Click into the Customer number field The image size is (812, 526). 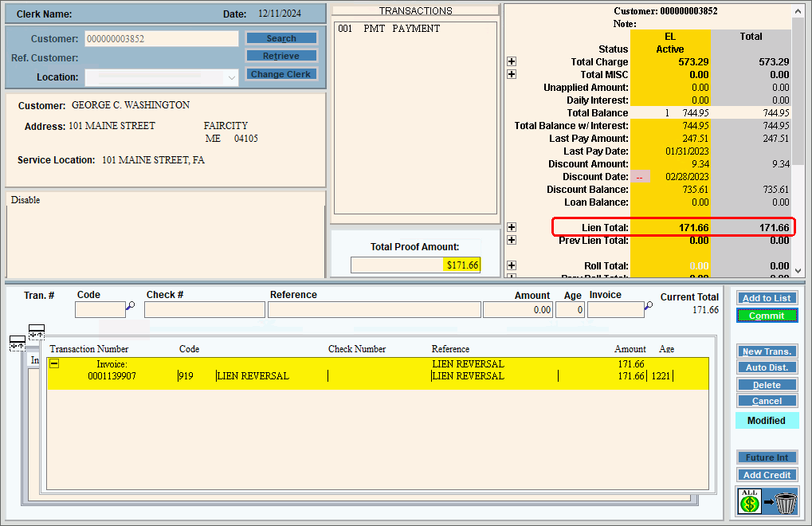(162, 39)
